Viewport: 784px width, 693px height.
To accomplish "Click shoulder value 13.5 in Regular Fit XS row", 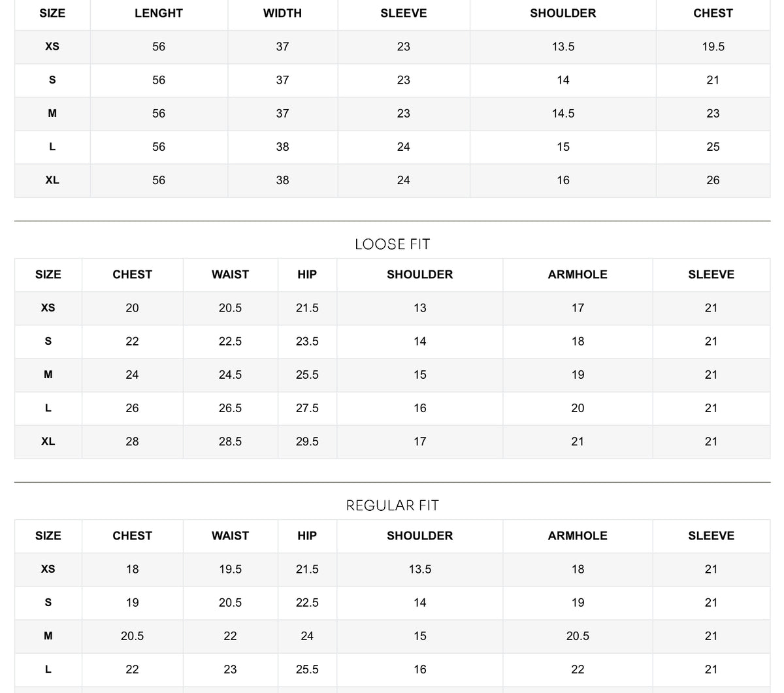I will click(419, 570).
